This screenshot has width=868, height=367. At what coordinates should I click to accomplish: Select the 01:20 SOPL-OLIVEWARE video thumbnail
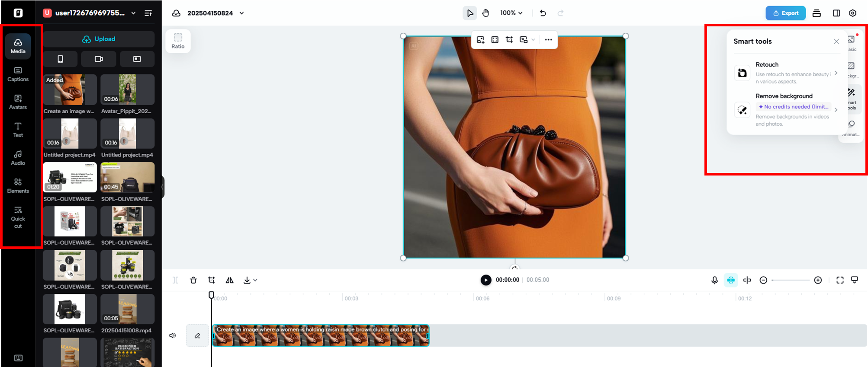pyautogui.click(x=70, y=177)
